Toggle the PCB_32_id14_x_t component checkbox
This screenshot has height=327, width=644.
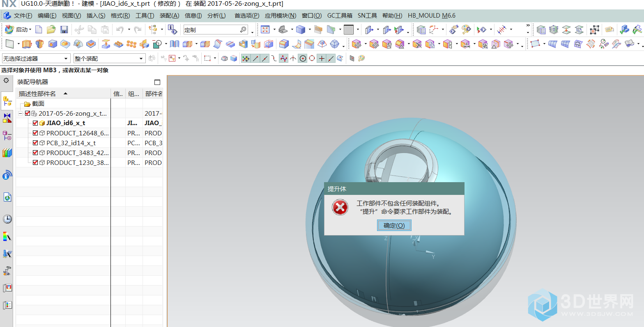point(35,143)
